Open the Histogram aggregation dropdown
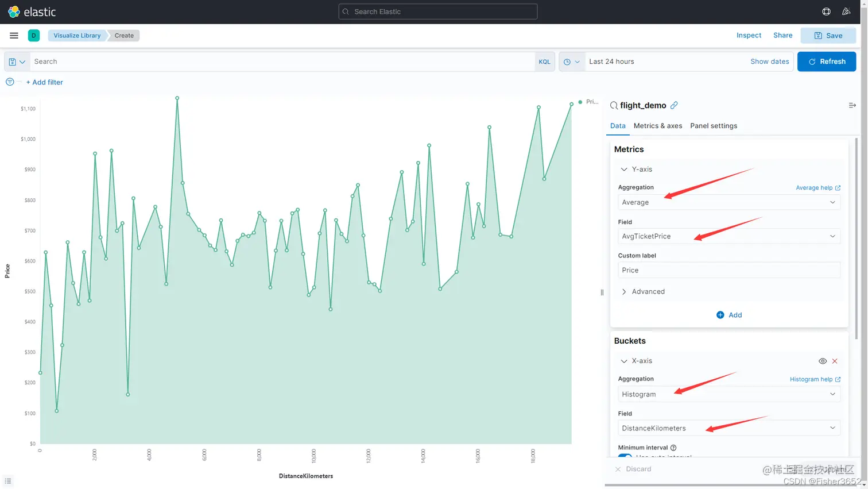Image resolution: width=868 pixels, height=489 pixels. [x=729, y=394]
